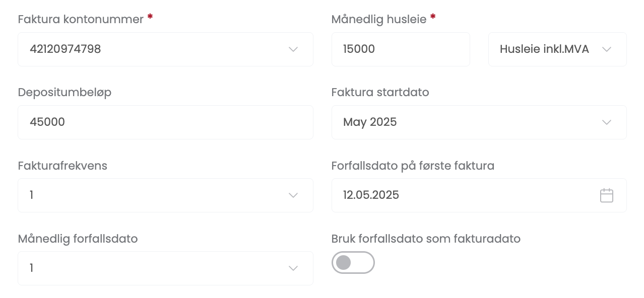Enable Bruk forfallsdato som fakturadato switch
644x298 pixels.
[x=353, y=262]
